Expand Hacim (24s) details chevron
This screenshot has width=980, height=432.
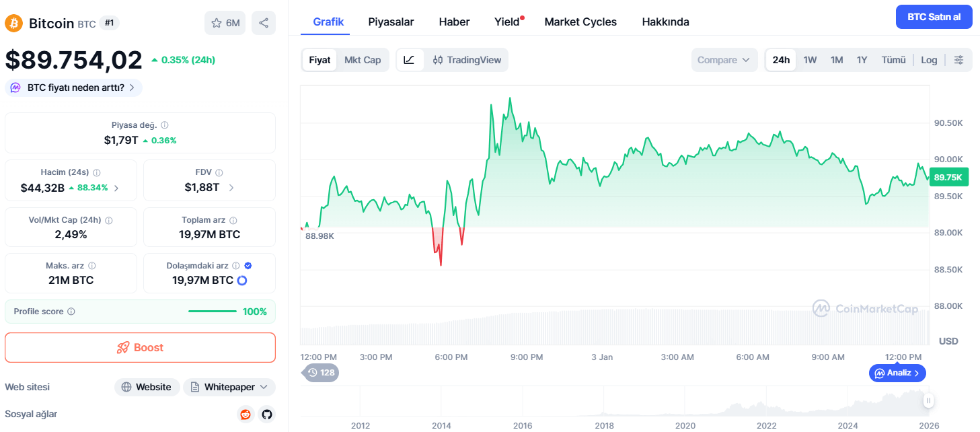click(x=116, y=188)
